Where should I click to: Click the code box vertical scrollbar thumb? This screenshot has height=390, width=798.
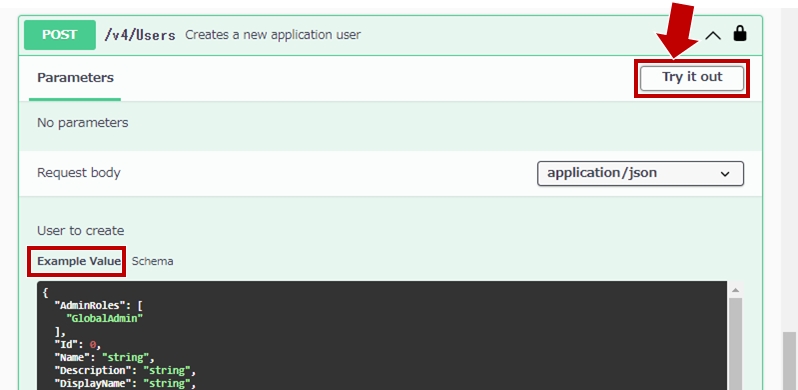735,344
